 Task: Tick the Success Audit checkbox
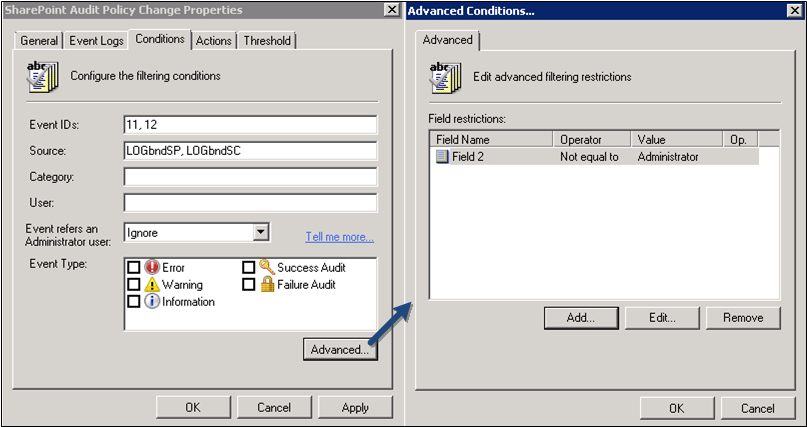pos(249,268)
